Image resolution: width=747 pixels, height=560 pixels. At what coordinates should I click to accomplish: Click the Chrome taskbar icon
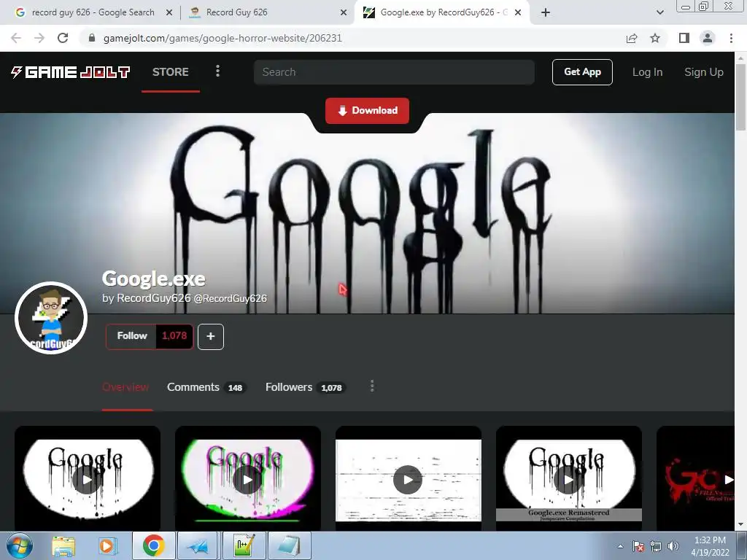[153, 545]
